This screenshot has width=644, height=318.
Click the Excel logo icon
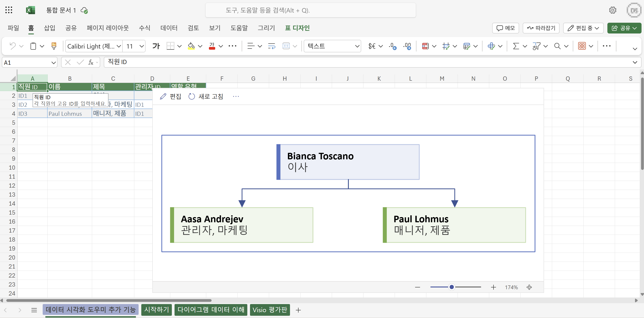point(30,10)
